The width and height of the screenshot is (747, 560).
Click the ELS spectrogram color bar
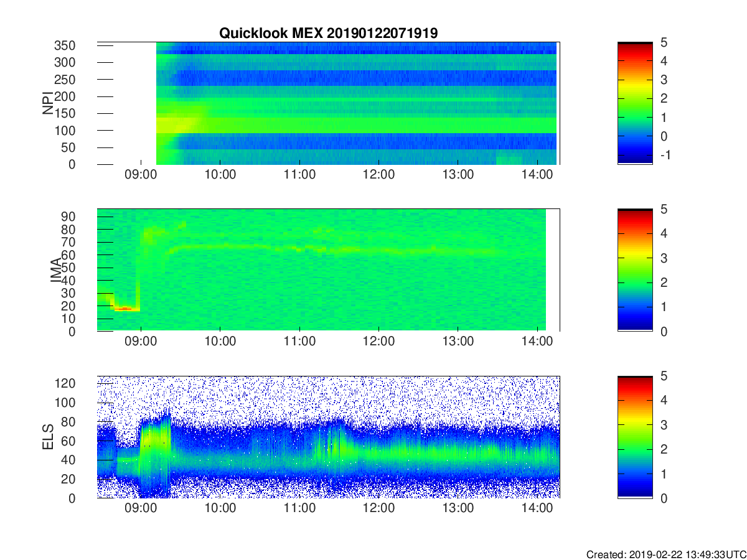(x=635, y=437)
